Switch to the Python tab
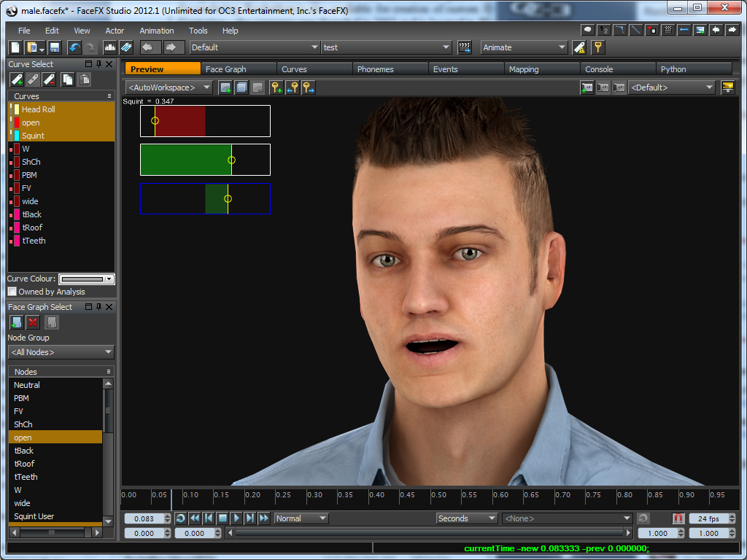Screen dimensions: 747x560 (x=694, y=69)
